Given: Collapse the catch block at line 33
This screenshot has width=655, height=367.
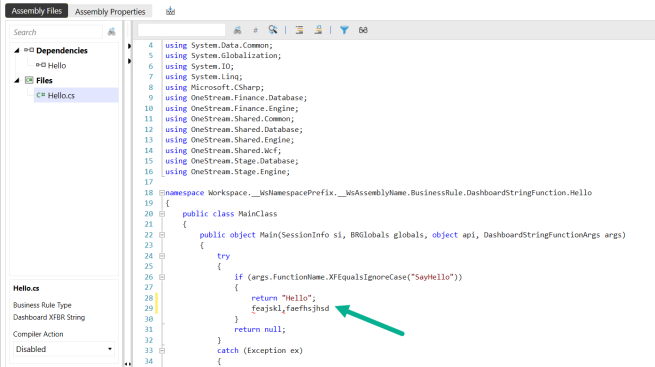Looking at the screenshot, I should coord(162,351).
